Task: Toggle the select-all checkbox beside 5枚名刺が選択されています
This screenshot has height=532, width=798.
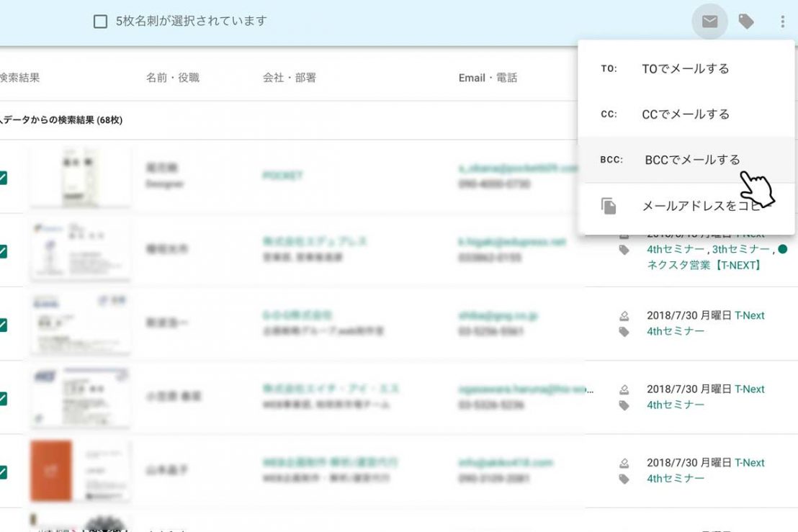Action: pos(101,22)
